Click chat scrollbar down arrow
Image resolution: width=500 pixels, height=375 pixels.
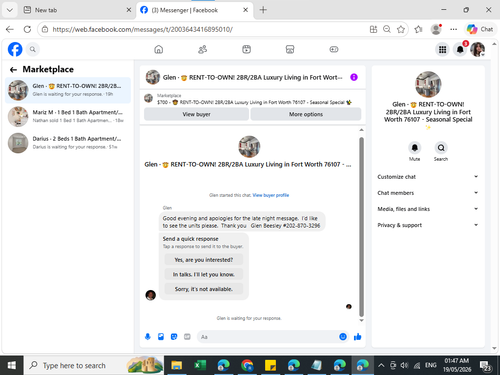tap(361, 320)
